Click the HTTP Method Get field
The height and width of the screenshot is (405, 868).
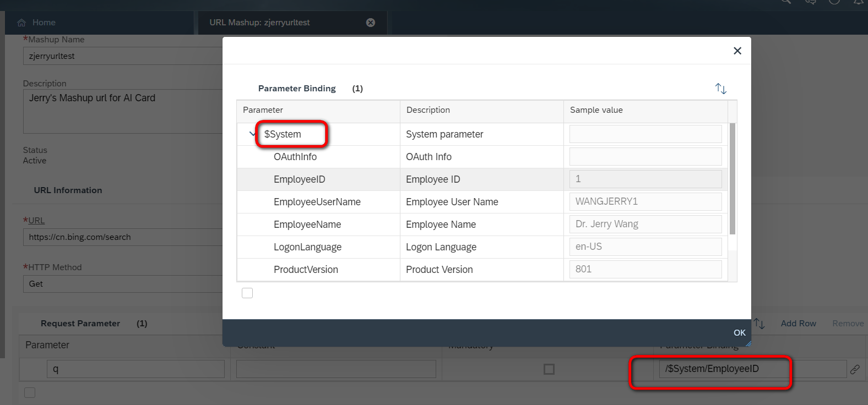(x=123, y=284)
